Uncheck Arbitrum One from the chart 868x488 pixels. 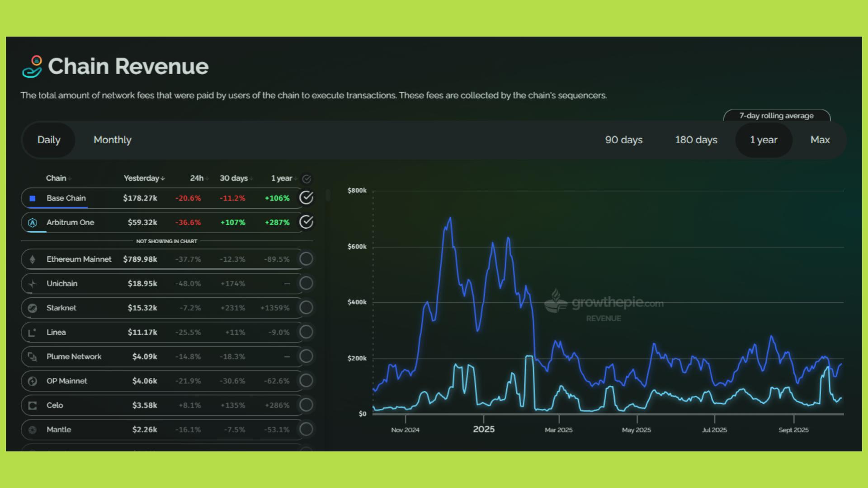[x=306, y=222]
